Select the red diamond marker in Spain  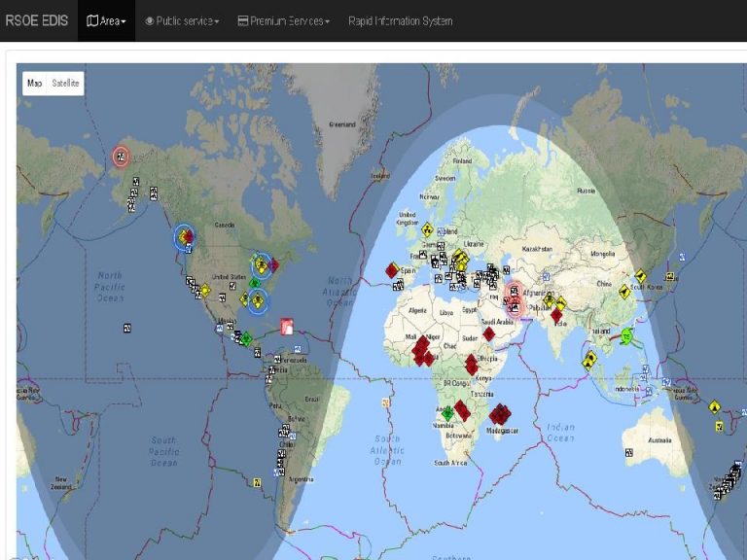point(391,270)
